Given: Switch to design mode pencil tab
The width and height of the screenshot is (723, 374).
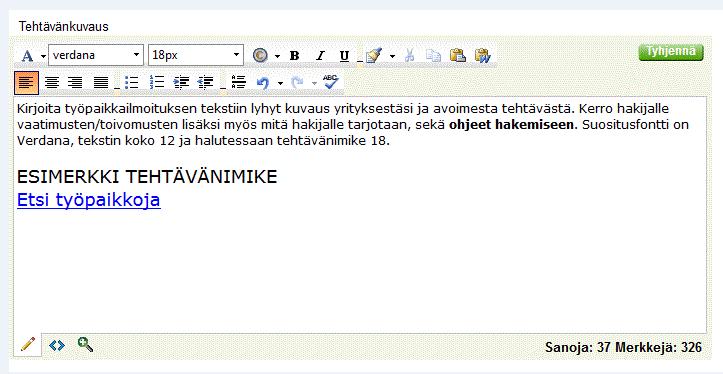Looking at the screenshot, I should [x=28, y=344].
